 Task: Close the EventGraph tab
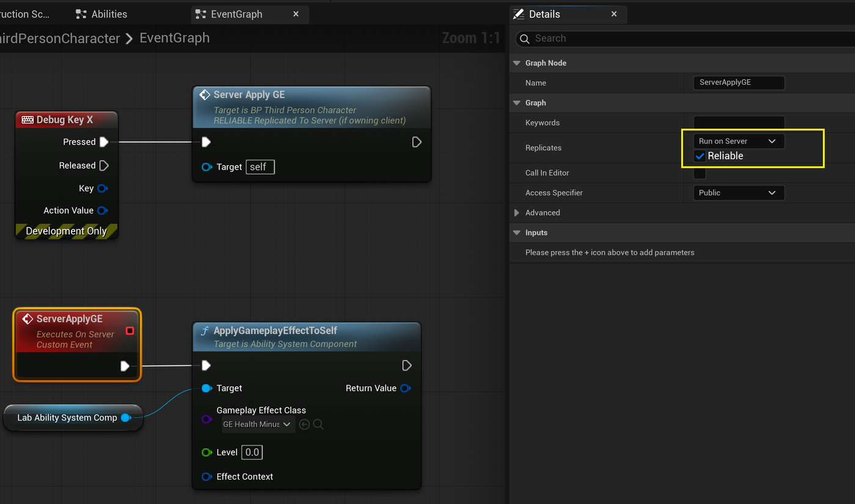tap(296, 14)
